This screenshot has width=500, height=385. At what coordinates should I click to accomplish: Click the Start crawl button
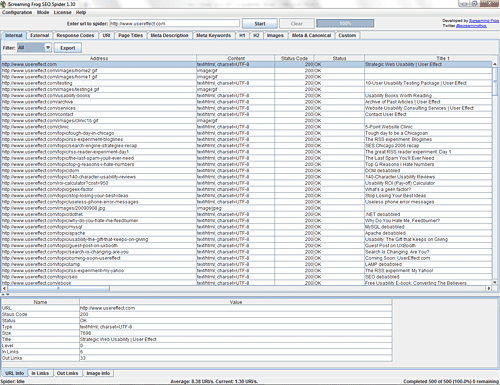click(260, 24)
